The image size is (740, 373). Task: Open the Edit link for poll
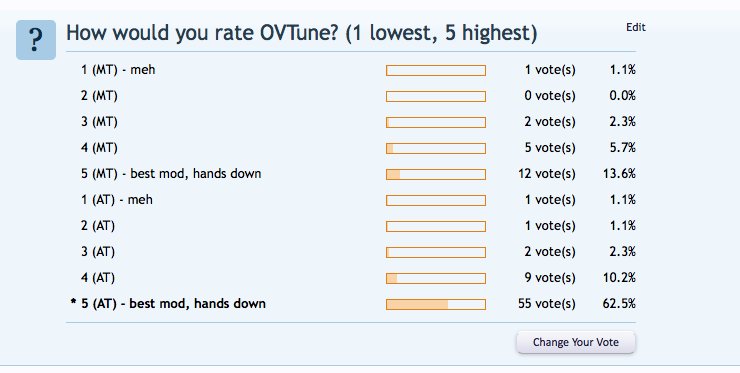(636, 27)
